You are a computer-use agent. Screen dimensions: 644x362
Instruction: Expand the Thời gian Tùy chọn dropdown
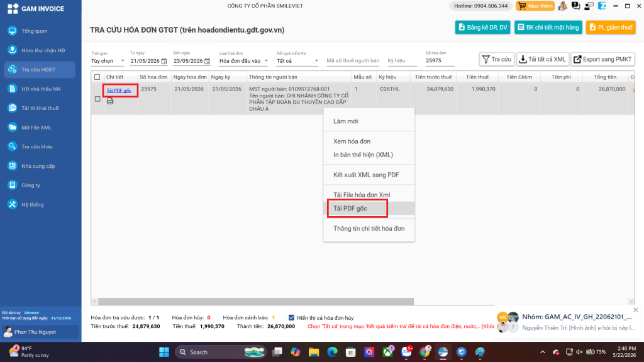pos(108,61)
